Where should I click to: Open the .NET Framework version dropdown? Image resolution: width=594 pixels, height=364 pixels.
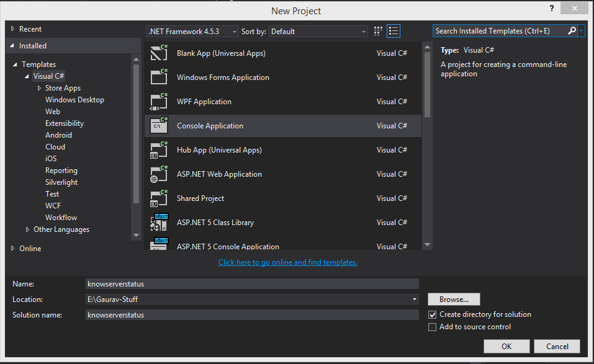click(192, 32)
